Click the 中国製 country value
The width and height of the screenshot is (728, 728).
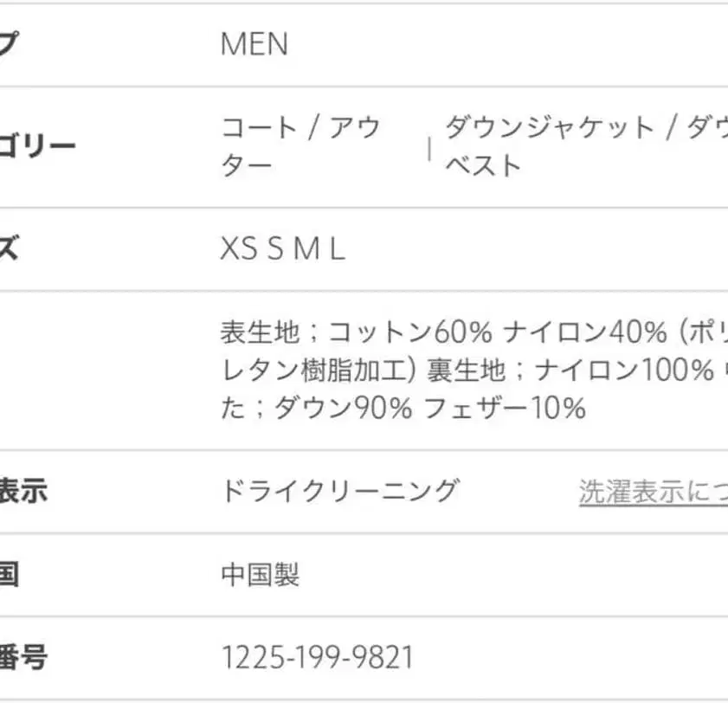(x=261, y=575)
